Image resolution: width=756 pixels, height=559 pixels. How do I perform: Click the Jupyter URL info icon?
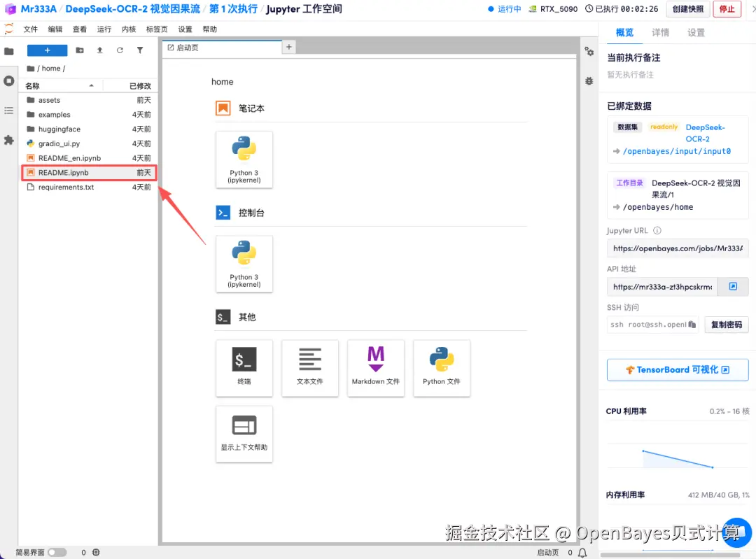pyautogui.click(x=657, y=230)
